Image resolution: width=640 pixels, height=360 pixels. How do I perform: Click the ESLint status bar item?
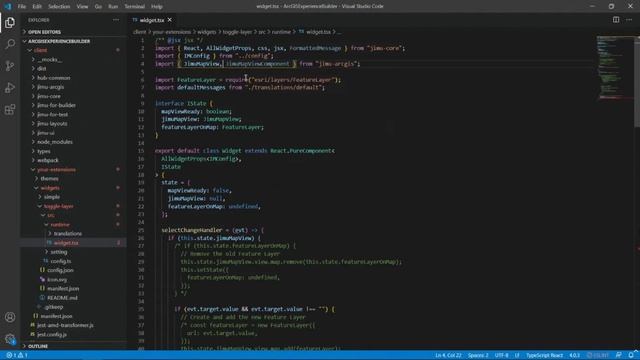598,355
